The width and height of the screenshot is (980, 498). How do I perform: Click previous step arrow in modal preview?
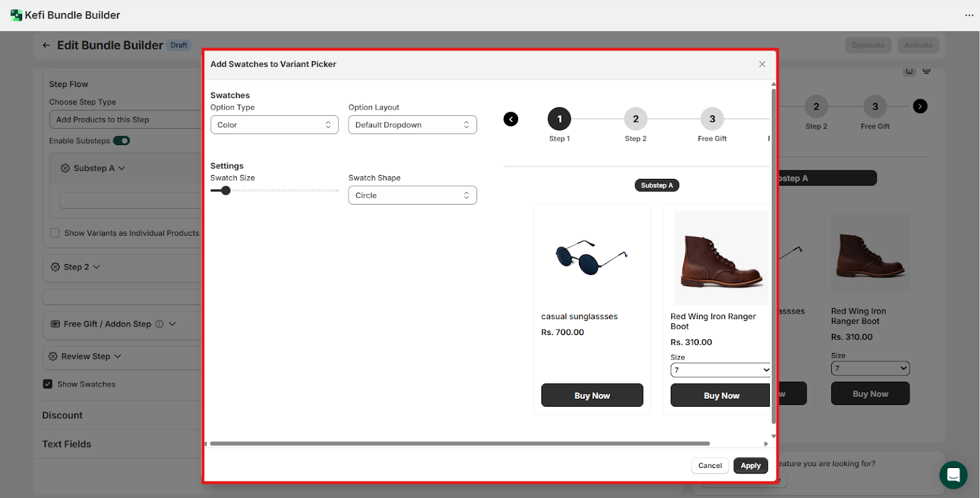click(x=511, y=119)
